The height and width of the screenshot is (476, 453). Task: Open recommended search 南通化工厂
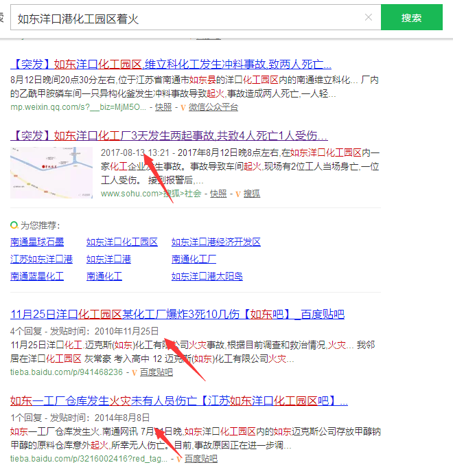click(x=194, y=259)
